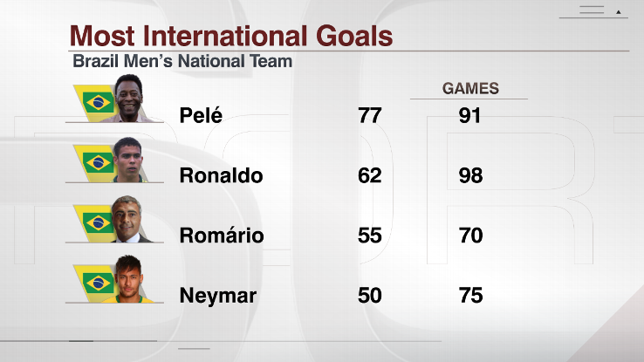Click Ronaldo's games count 98
644x362 pixels.
click(470, 175)
